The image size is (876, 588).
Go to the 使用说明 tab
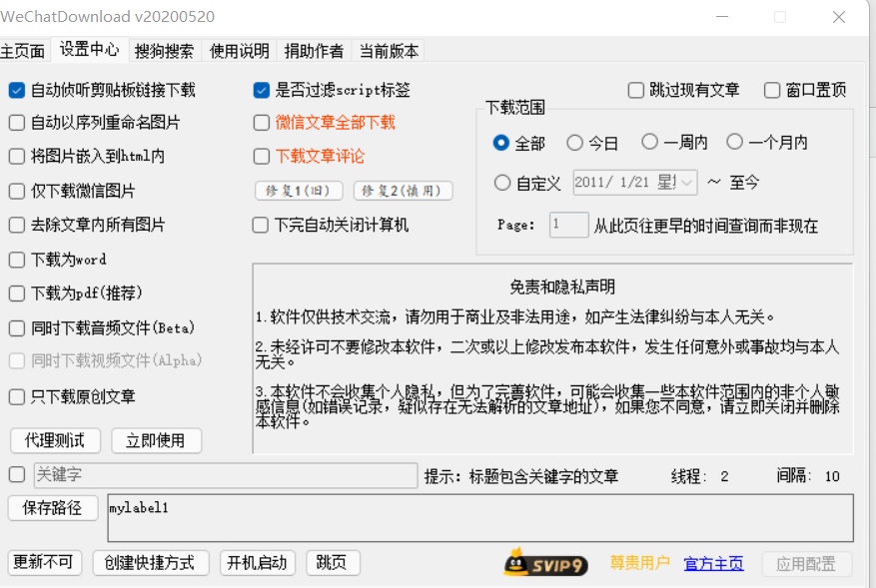pyautogui.click(x=240, y=51)
